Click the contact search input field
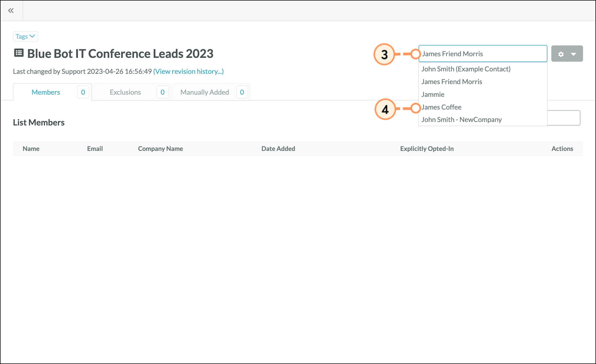This screenshot has height=364, width=596. click(483, 54)
